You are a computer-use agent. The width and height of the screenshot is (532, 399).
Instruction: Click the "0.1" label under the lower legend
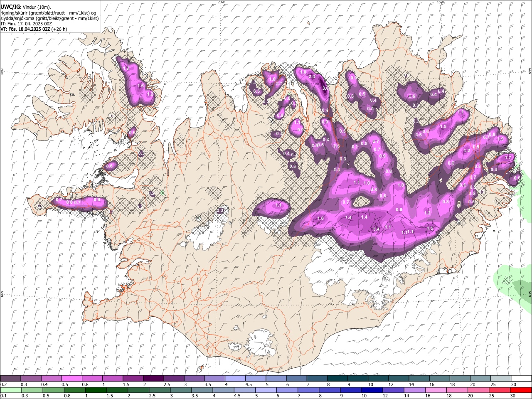pyautogui.click(x=4, y=396)
